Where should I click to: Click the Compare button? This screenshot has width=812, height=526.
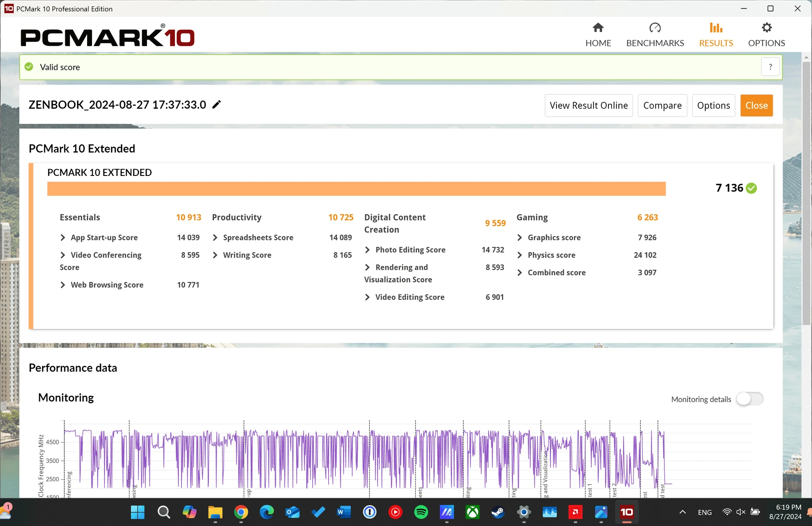point(662,105)
